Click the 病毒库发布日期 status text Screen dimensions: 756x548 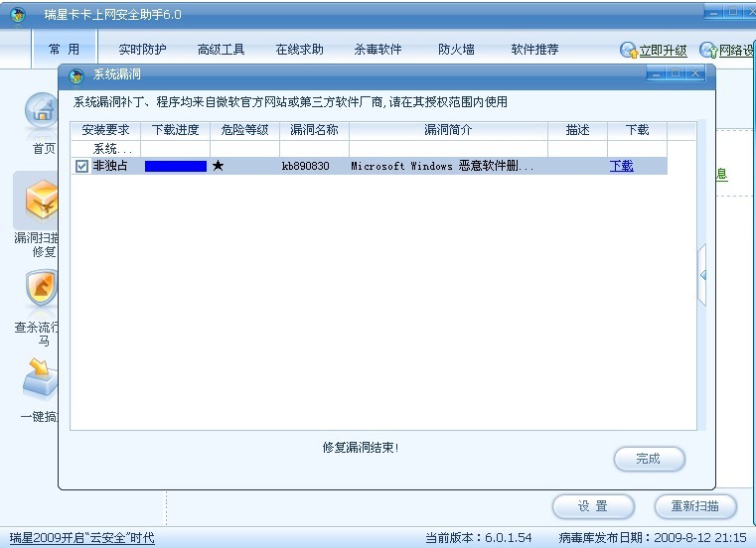[x=653, y=538]
